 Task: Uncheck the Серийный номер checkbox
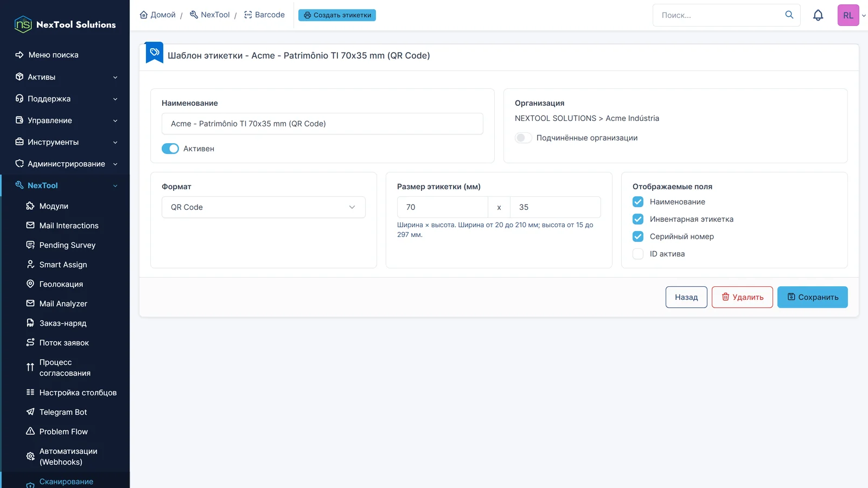click(x=638, y=236)
